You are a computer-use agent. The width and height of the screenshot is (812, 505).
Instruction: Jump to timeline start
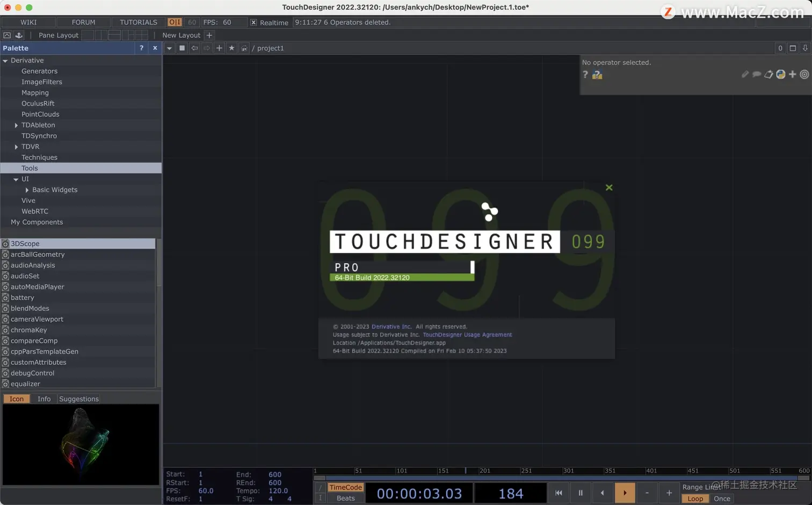pyautogui.click(x=559, y=493)
